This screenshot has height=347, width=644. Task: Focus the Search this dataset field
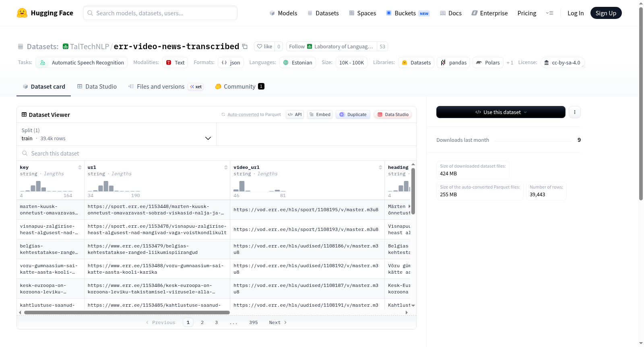(217, 153)
